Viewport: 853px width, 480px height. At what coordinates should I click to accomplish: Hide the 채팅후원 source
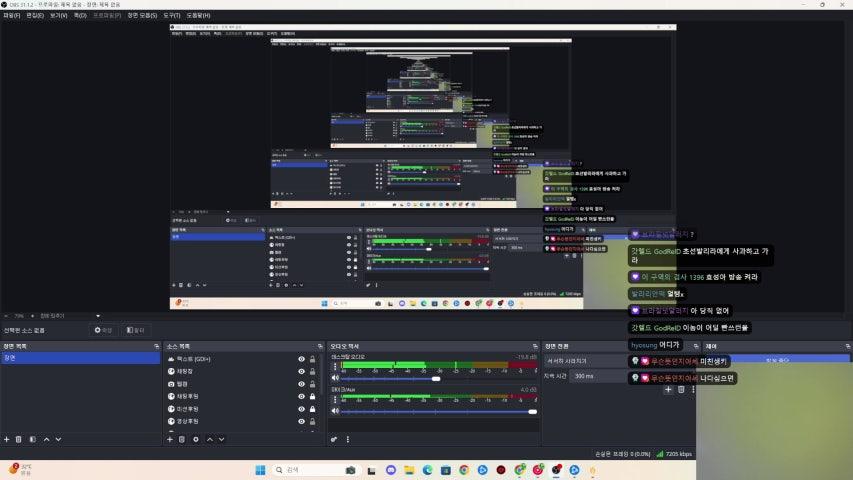pos(301,396)
